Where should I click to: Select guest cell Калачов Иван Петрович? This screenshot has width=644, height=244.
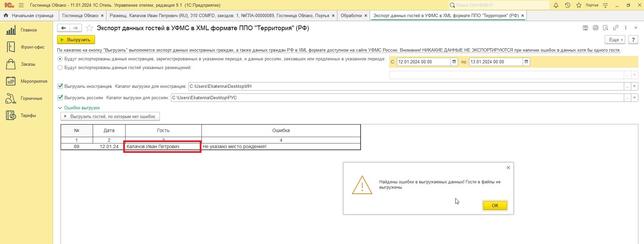(x=163, y=146)
